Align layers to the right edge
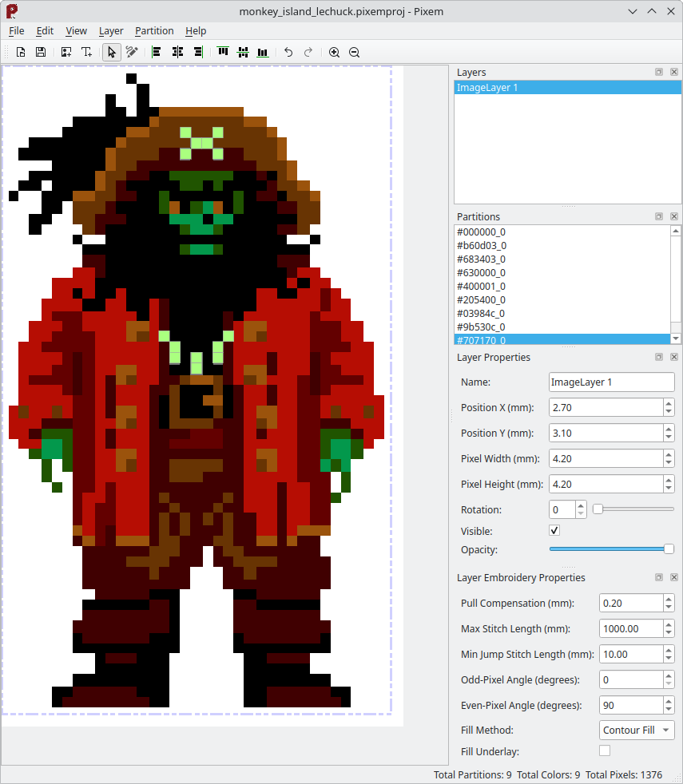Viewport: 683px width, 784px height. coord(198,52)
